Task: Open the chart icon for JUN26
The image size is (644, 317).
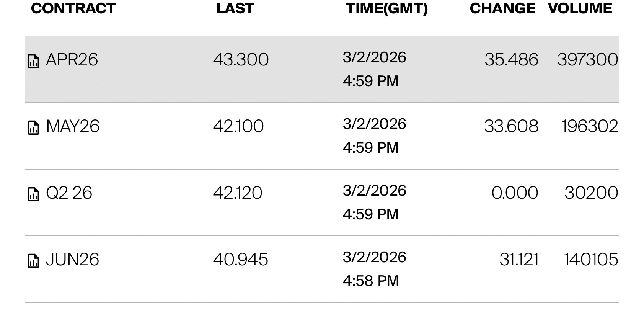Action: (34, 261)
